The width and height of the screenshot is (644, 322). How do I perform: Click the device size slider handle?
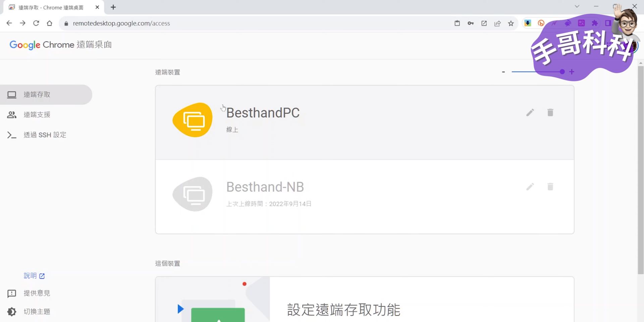(x=562, y=72)
